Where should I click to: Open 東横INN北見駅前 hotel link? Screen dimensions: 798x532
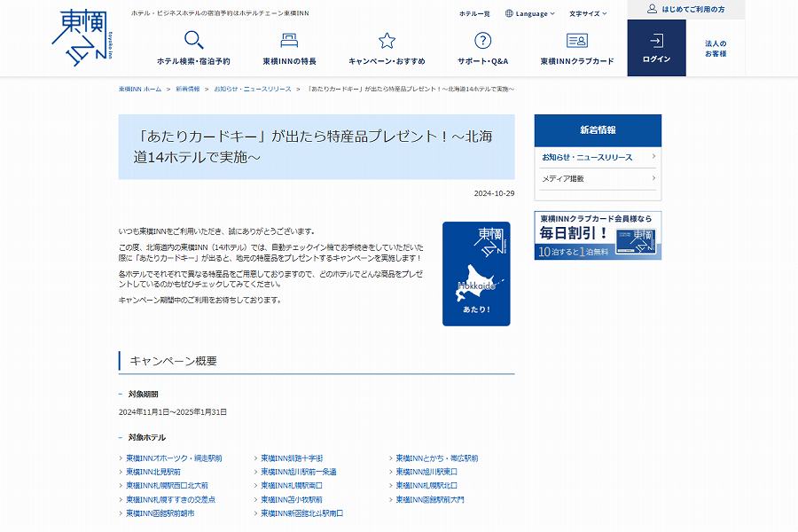pos(153,472)
